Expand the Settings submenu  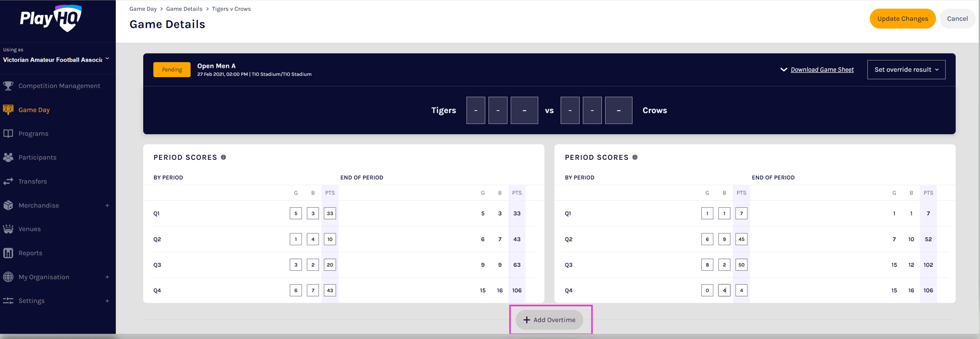point(107,301)
